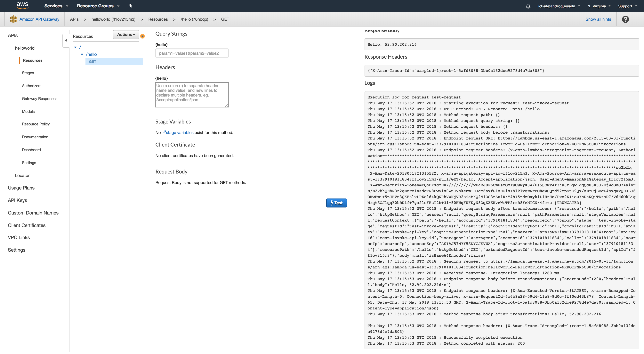The height and width of the screenshot is (354, 644).
Task: Open the notifications bell
Action: pos(528,6)
